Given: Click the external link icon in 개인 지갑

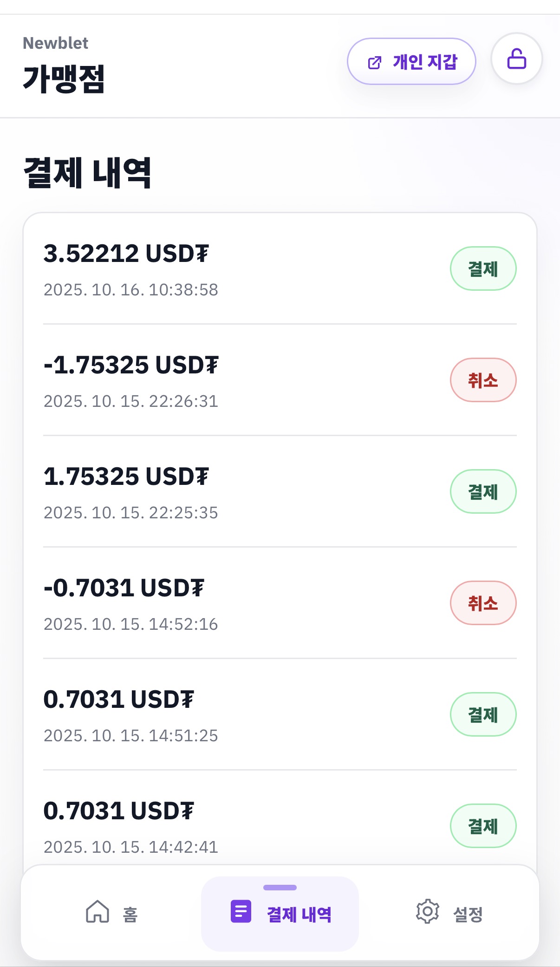Looking at the screenshot, I should coord(374,62).
